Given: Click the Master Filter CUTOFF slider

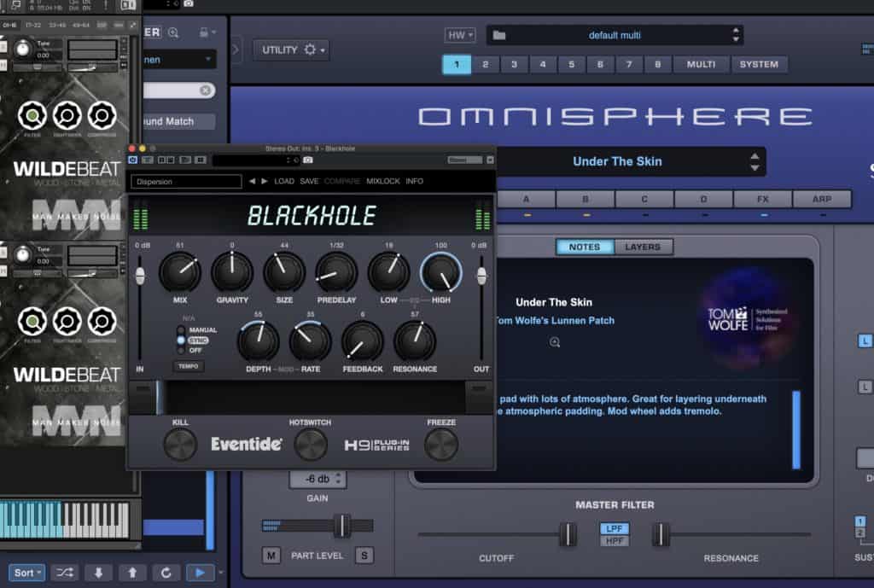Looking at the screenshot, I should pos(568,534).
